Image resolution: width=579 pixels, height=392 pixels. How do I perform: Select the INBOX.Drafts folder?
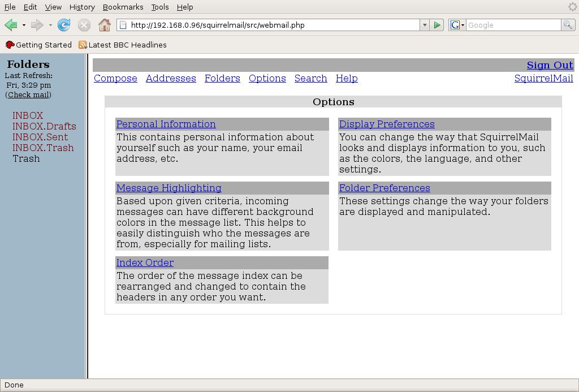pyautogui.click(x=44, y=126)
